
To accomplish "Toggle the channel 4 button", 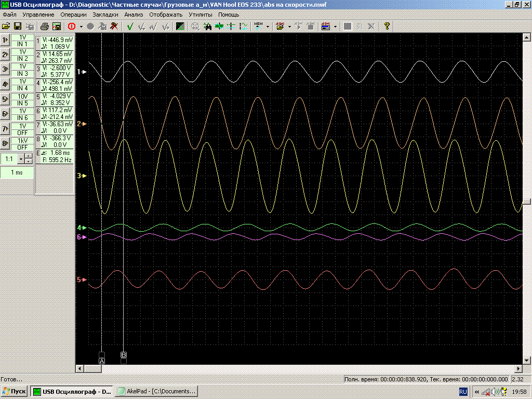I will pos(5,84).
